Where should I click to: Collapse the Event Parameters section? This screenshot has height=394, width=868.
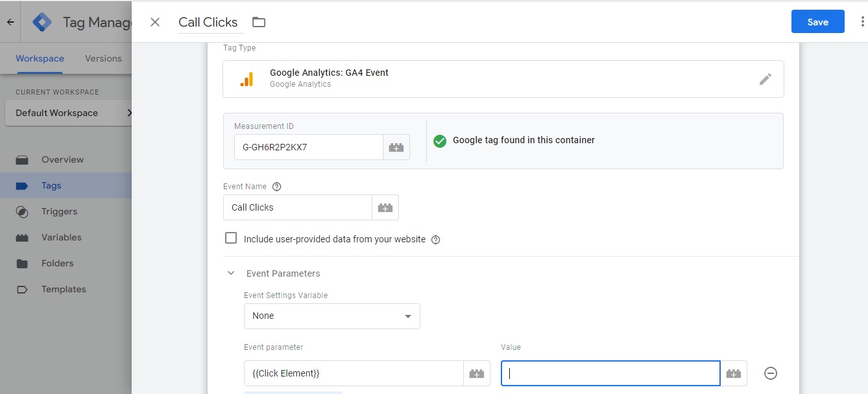(x=231, y=273)
